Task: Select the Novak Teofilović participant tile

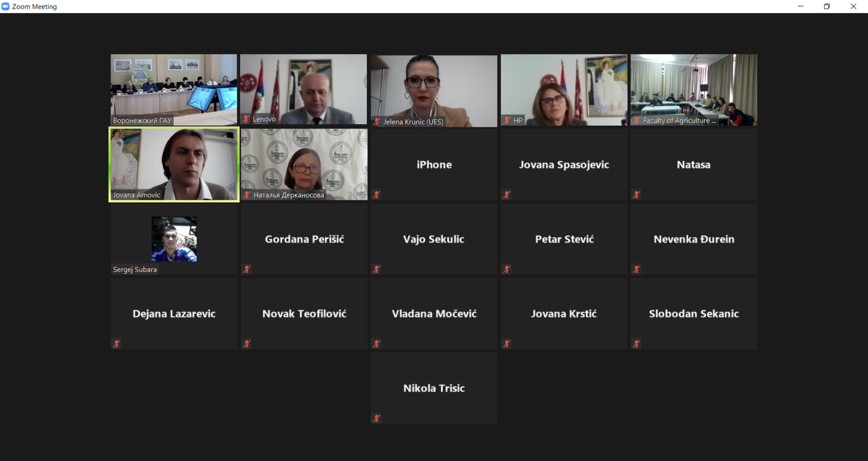Action: click(x=304, y=314)
